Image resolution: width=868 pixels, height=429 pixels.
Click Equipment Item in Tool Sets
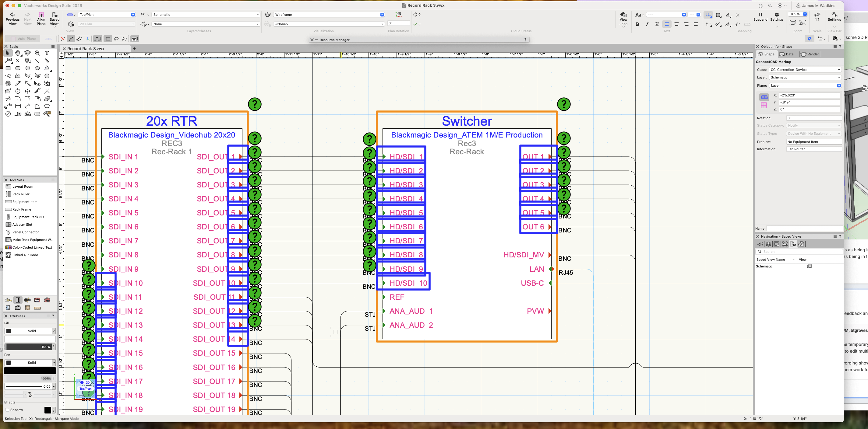(25, 202)
